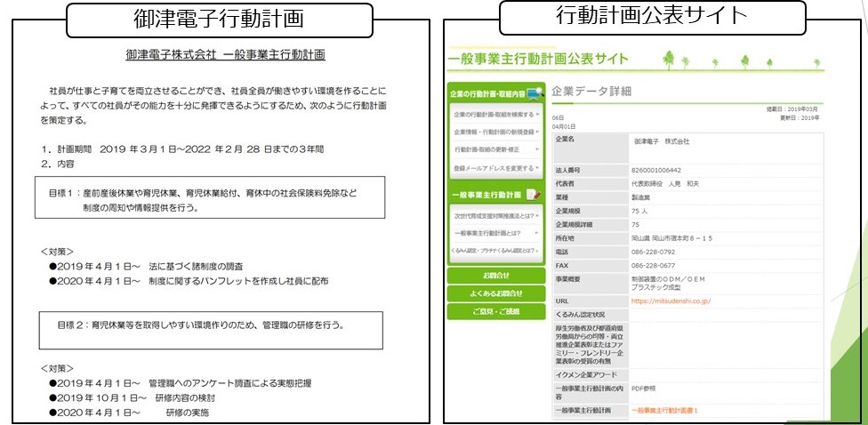
Task: Click the ご意見・ご感想 button
Action: tap(496, 311)
